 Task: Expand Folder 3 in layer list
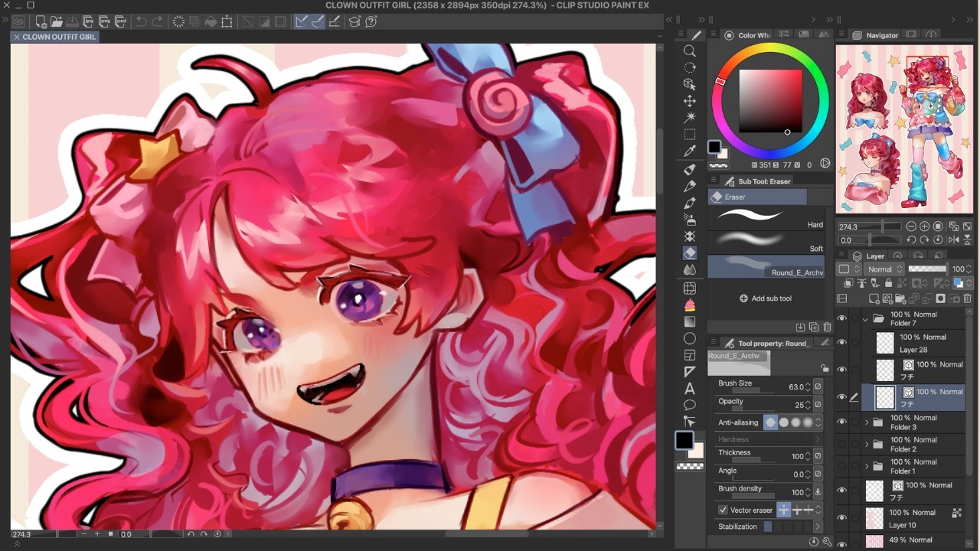[x=867, y=422]
